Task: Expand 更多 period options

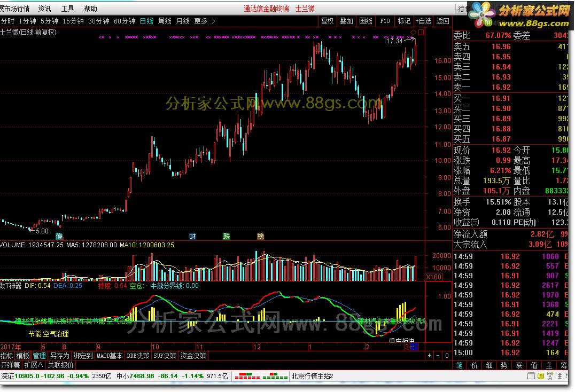Action: click(204, 21)
